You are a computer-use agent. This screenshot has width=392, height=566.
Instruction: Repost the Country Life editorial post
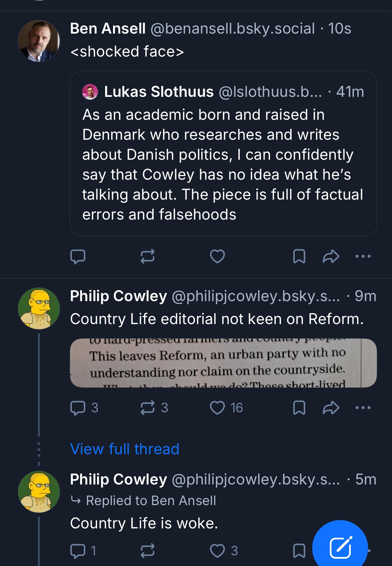point(147,408)
